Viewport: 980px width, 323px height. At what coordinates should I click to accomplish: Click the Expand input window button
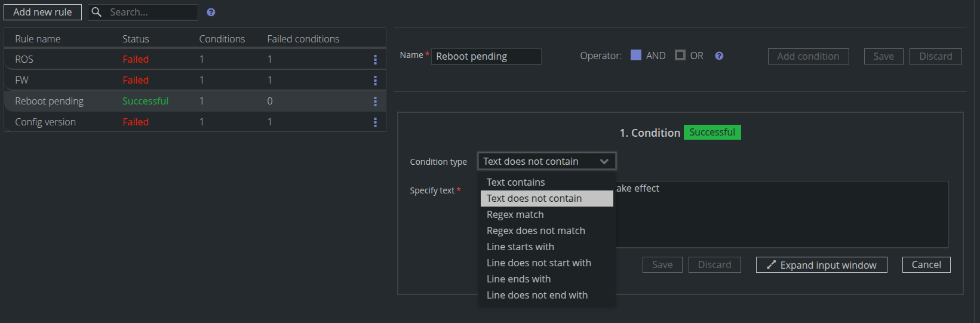tap(821, 265)
